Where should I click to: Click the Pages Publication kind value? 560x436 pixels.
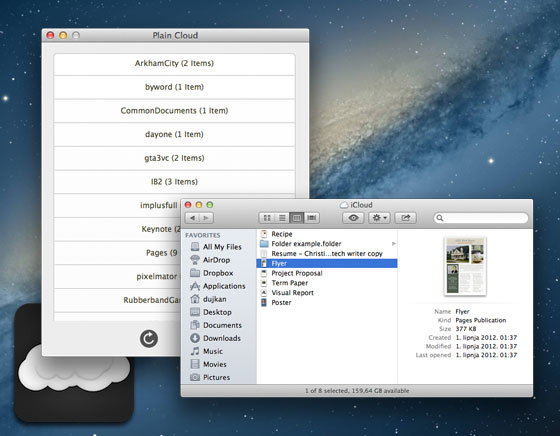481,320
